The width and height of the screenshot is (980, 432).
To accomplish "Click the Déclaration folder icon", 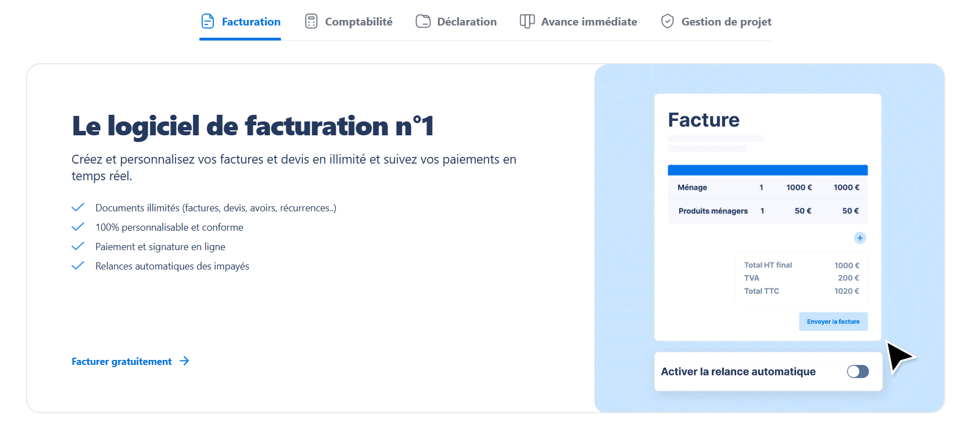I will [423, 22].
